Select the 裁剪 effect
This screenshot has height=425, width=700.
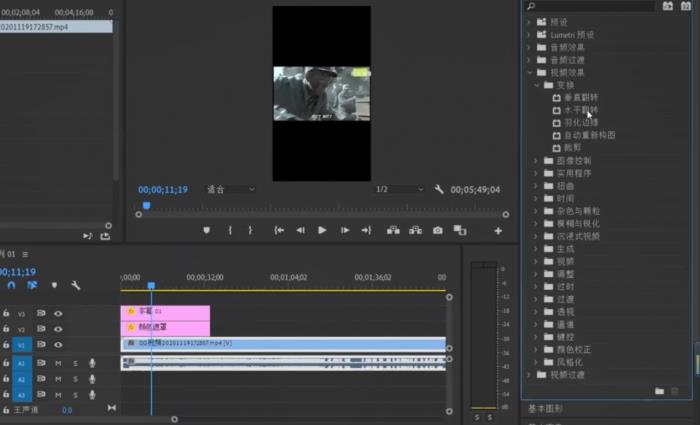pos(572,147)
